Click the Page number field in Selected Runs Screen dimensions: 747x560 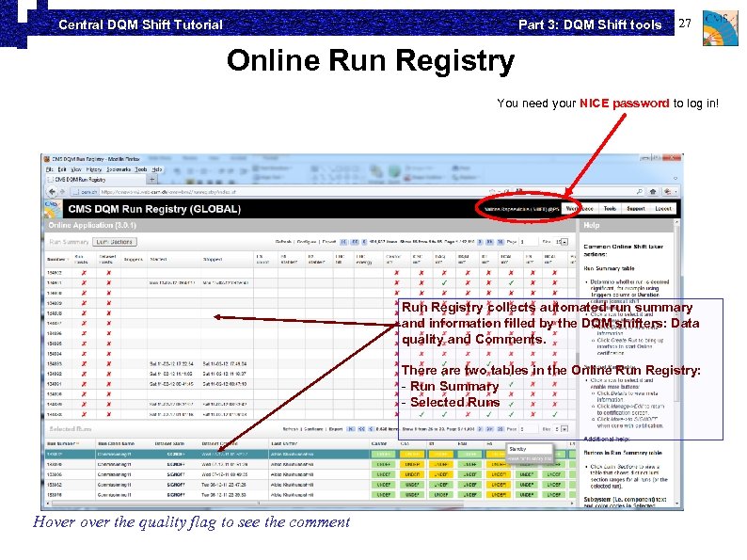pos(529,429)
